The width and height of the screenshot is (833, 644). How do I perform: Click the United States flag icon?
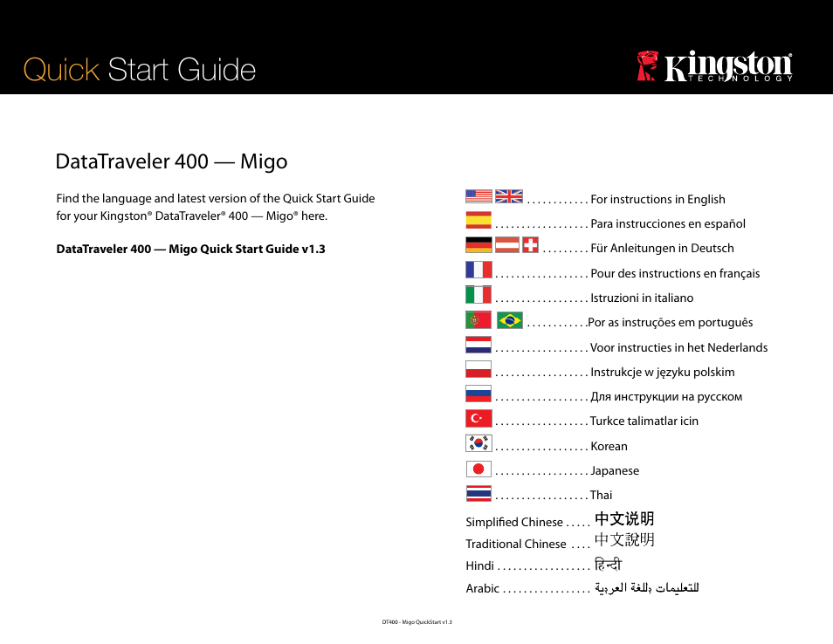tap(478, 196)
